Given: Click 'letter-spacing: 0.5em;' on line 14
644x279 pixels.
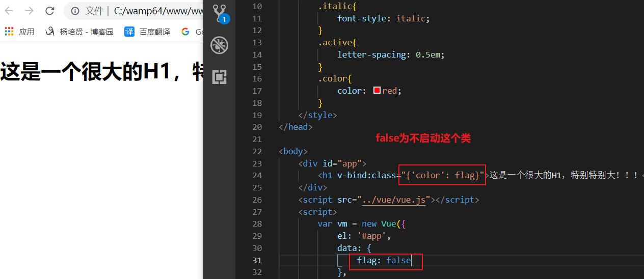Looking at the screenshot, I should [391, 54].
